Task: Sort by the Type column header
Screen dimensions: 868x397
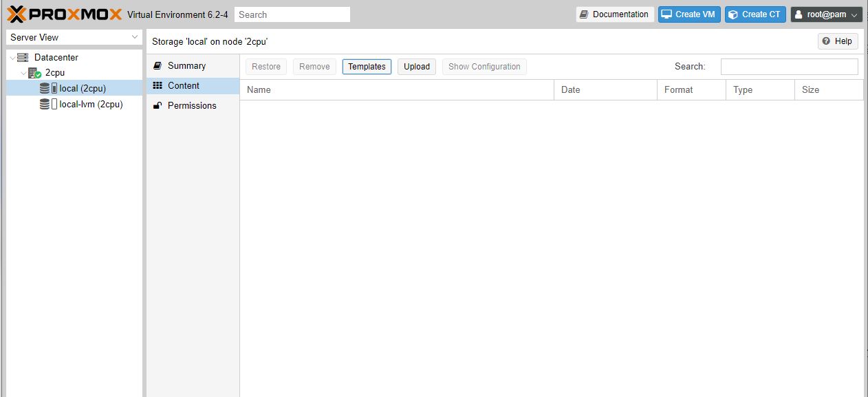Action: (x=761, y=90)
